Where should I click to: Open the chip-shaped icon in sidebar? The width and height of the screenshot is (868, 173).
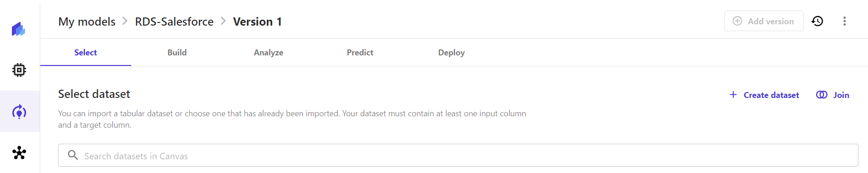pos(19,70)
